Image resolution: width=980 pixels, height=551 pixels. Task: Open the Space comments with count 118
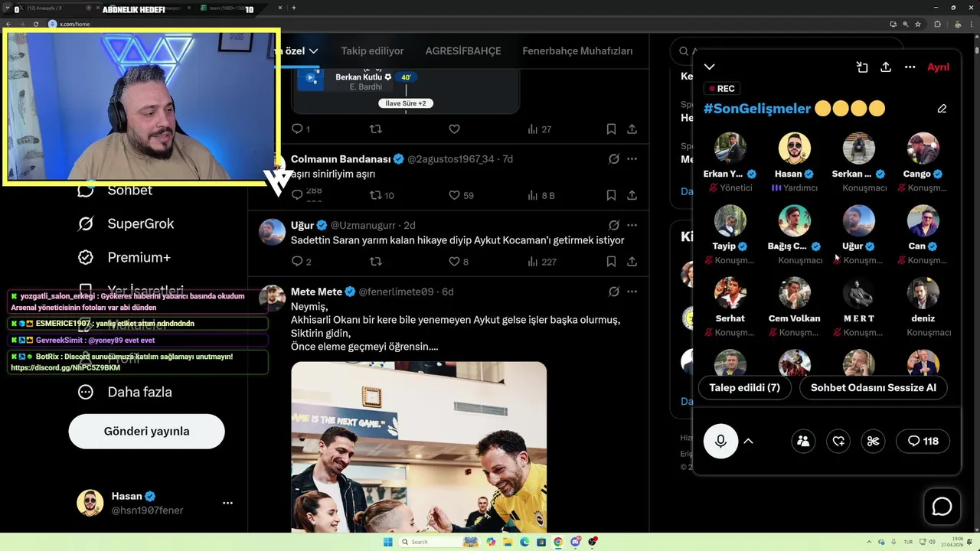coord(923,441)
